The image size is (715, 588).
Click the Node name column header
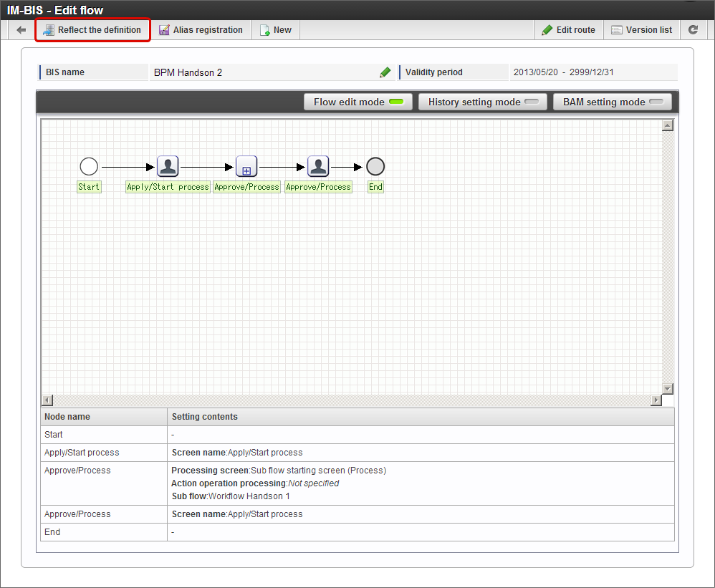(104, 417)
